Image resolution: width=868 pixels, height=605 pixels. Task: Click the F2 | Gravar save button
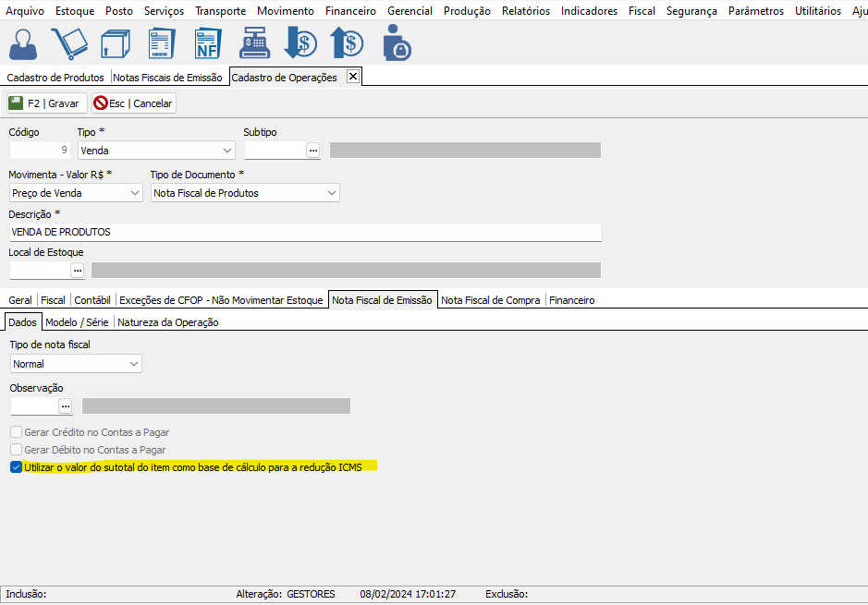click(45, 103)
